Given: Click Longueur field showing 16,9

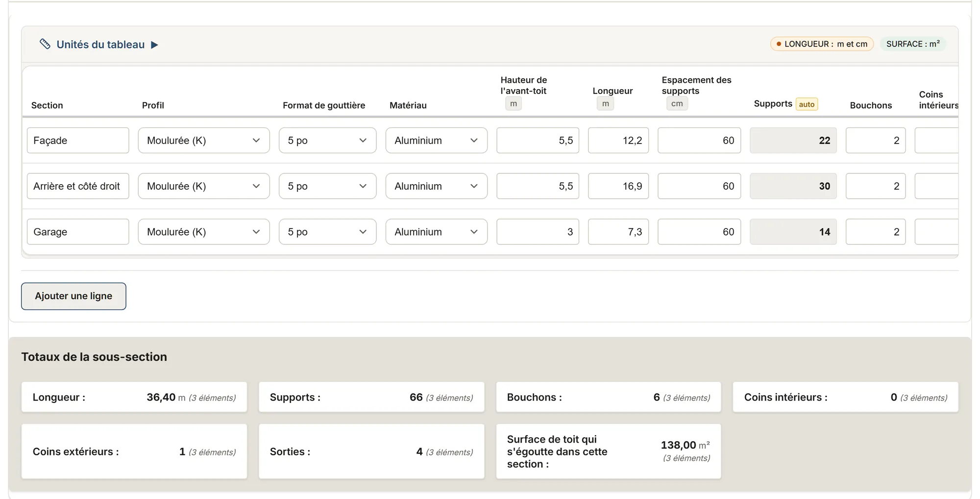Looking at the screenshot, I should 618,186.
